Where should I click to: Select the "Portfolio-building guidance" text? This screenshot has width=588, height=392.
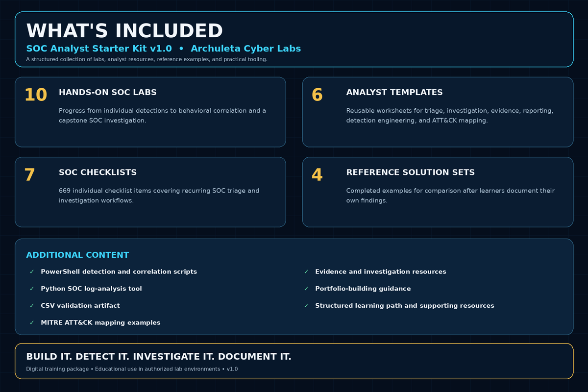coord(363,289)
